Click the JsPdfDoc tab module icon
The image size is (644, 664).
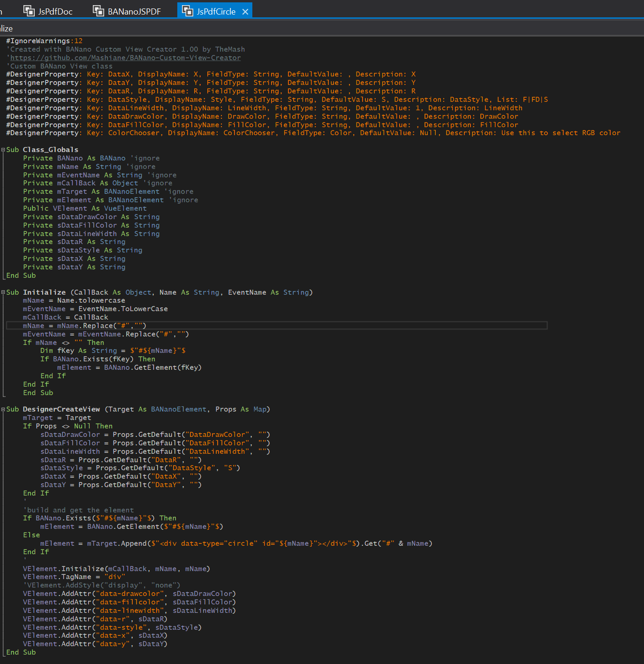point(29,11)
